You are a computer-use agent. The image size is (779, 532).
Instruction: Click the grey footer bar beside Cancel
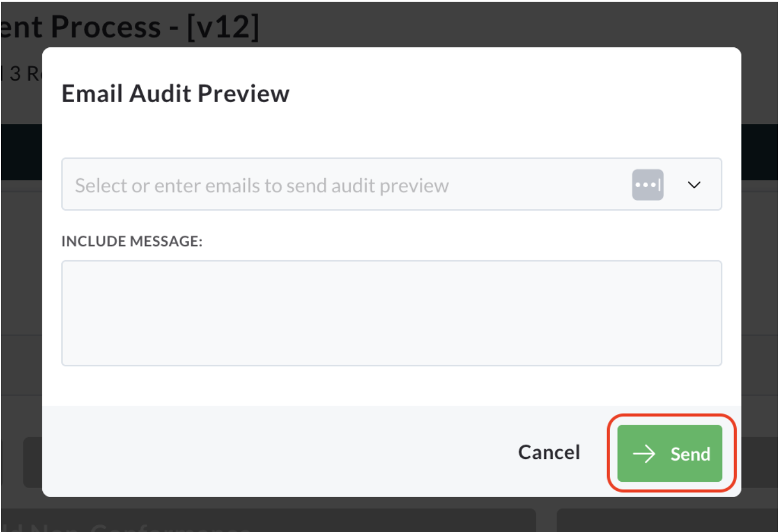[274, 451]
